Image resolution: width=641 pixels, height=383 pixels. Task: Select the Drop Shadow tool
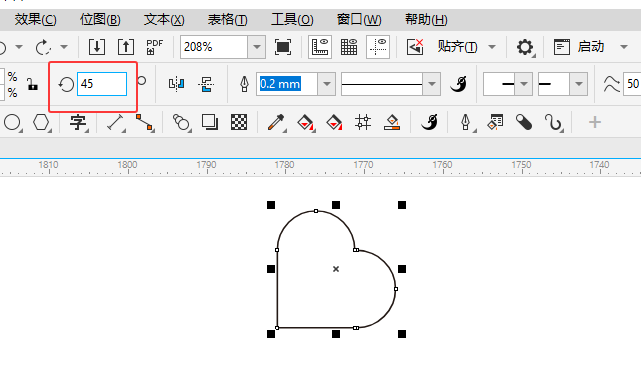210,122
